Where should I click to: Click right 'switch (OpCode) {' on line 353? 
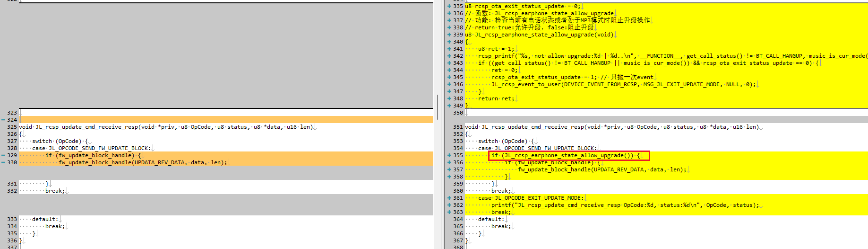[506, 141]
